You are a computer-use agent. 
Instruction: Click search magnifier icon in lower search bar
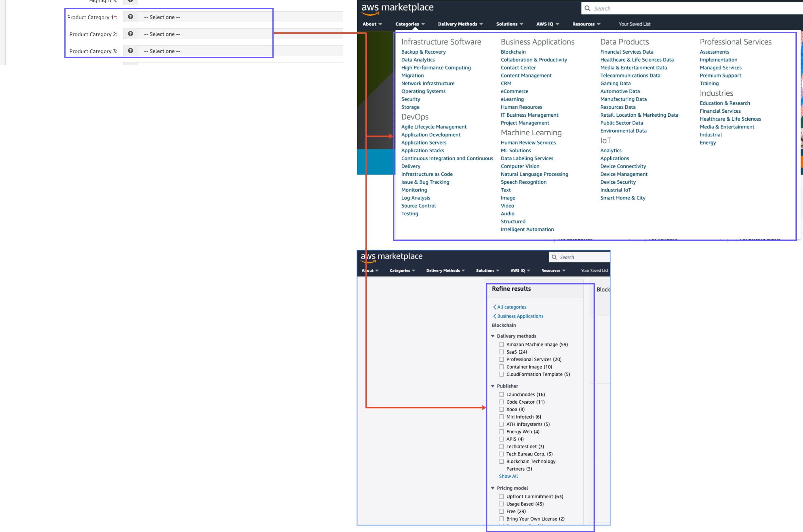pos(554,257)
